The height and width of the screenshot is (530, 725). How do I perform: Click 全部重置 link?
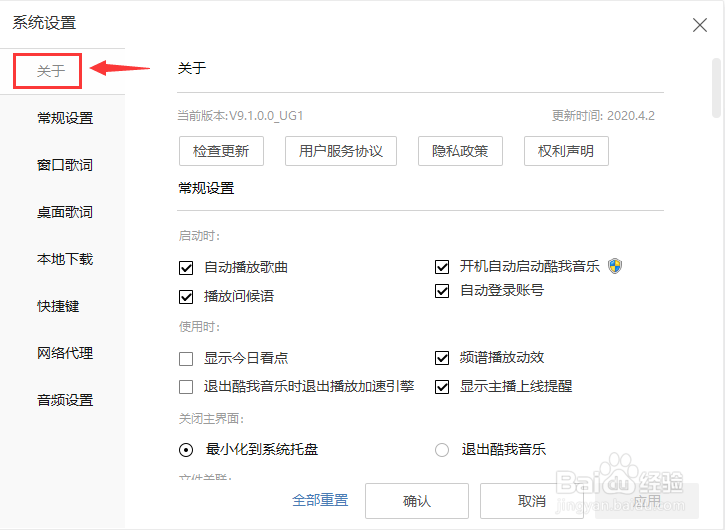(320, 500)
